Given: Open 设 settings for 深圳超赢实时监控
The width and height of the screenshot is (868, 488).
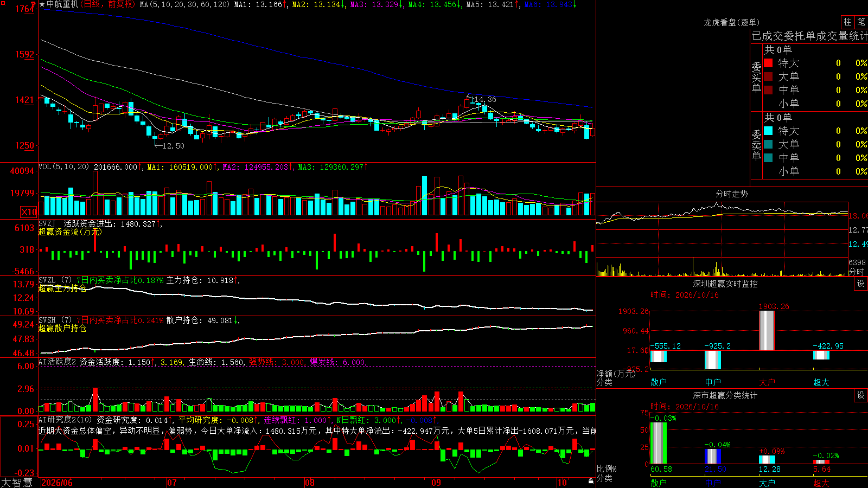Looking at the screenshot, I should click(x=861, y=284).
